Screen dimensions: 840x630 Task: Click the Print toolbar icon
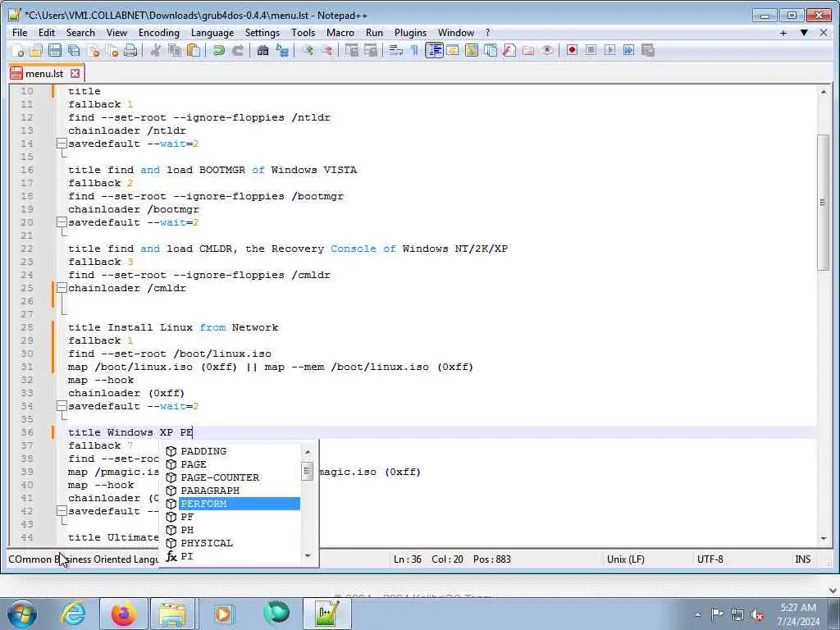coord(130,50)
